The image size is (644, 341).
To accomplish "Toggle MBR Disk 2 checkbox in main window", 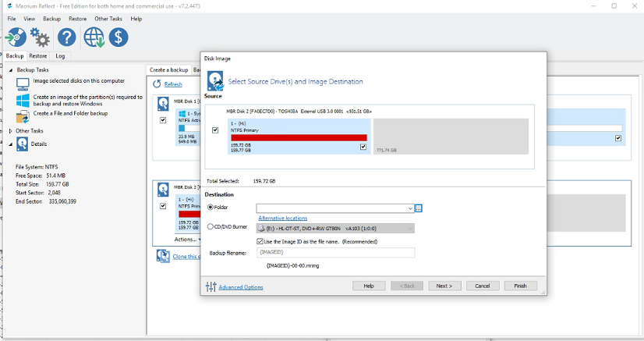I will (x=163, y=206).
